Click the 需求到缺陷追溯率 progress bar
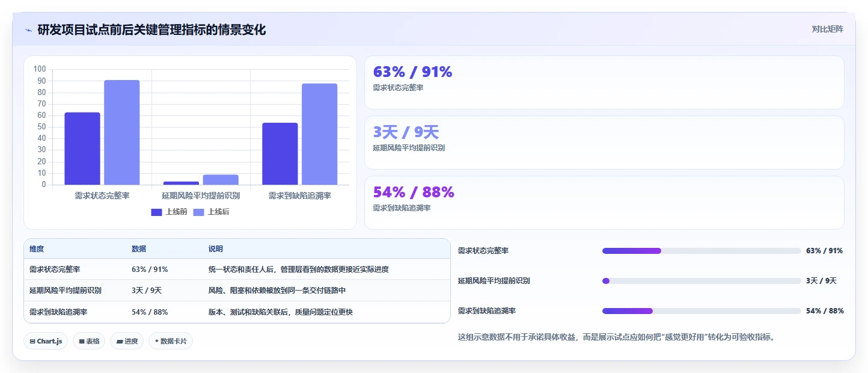Screen dimensions: 868x373 [x=701, y=311]
